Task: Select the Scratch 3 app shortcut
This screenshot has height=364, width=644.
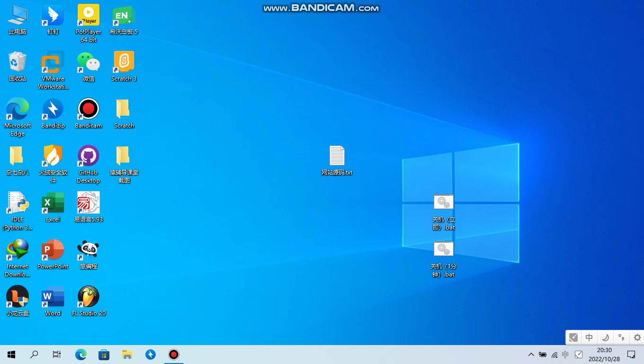Action: [124, 63]
